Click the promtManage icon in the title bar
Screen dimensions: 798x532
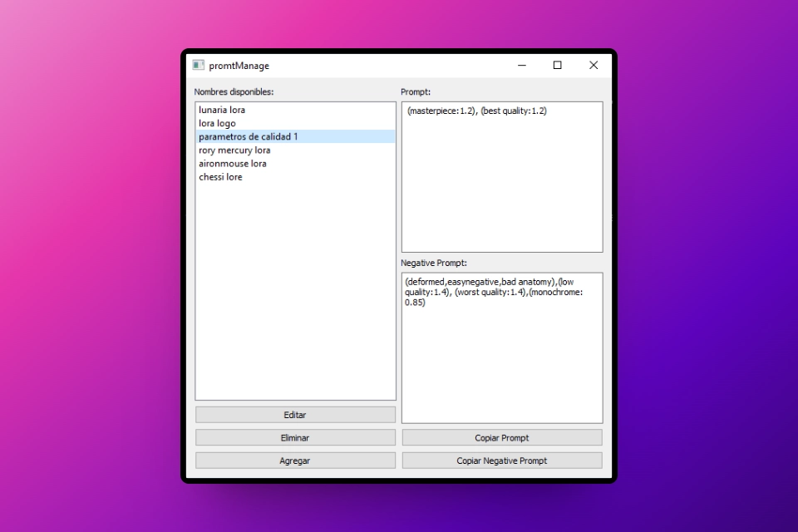tap(198, 65)
